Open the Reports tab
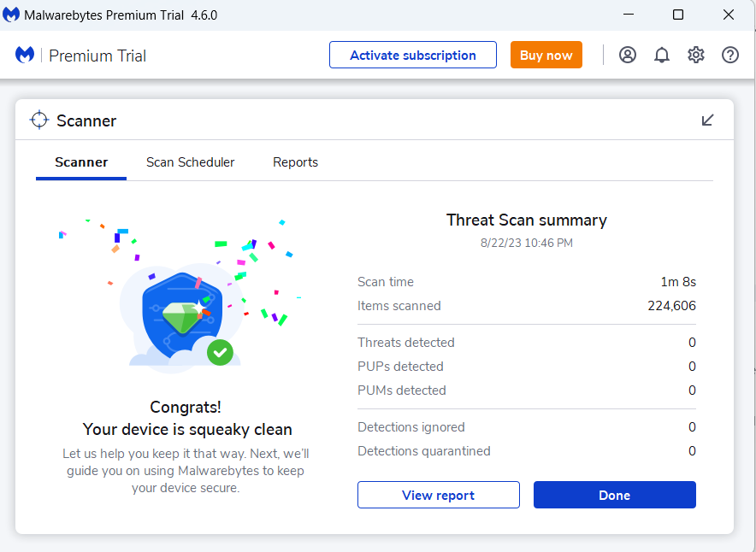The width and height of the screenshot is (756, 552). (295, 162)
